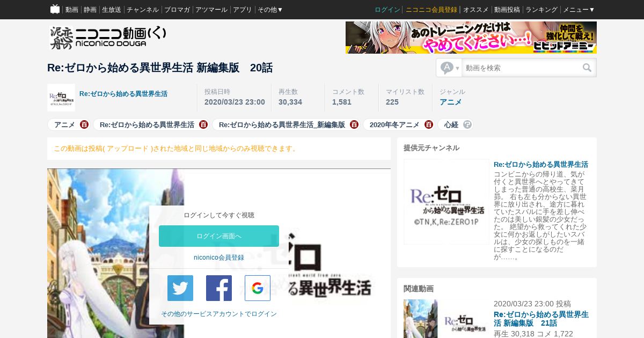Sign in with the Twitter icon
644x338 pixels.
pyautogui.click(x=180, y=288)
